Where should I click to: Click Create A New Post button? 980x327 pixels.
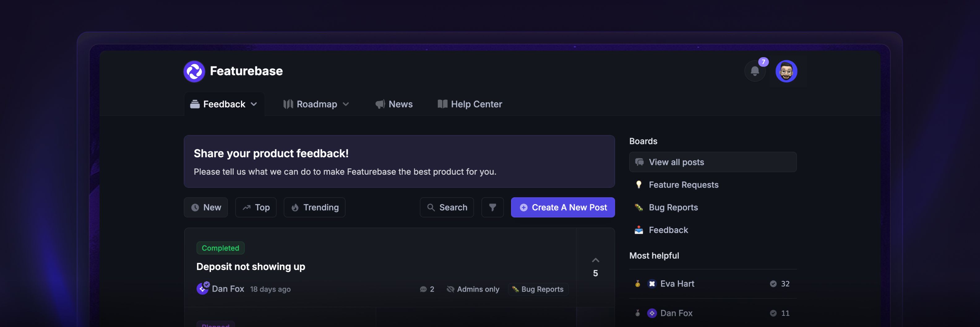(563, 207)
